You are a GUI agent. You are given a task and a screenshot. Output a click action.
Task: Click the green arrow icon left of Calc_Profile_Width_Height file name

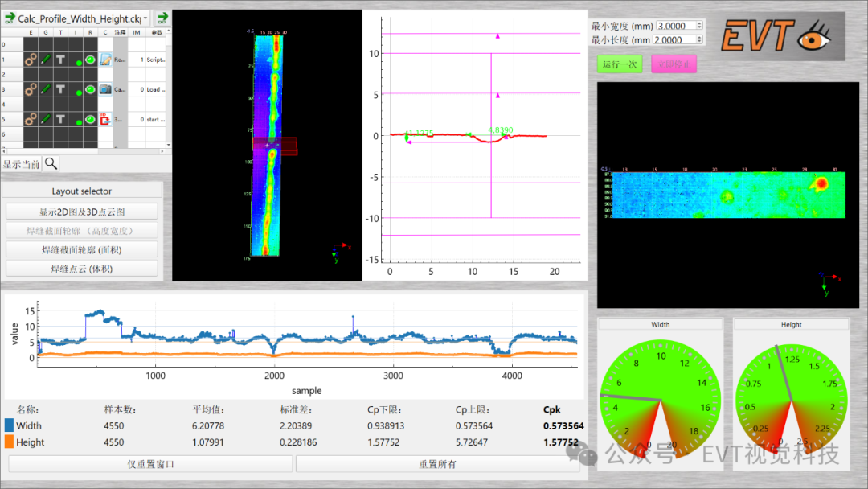[10, 18]
